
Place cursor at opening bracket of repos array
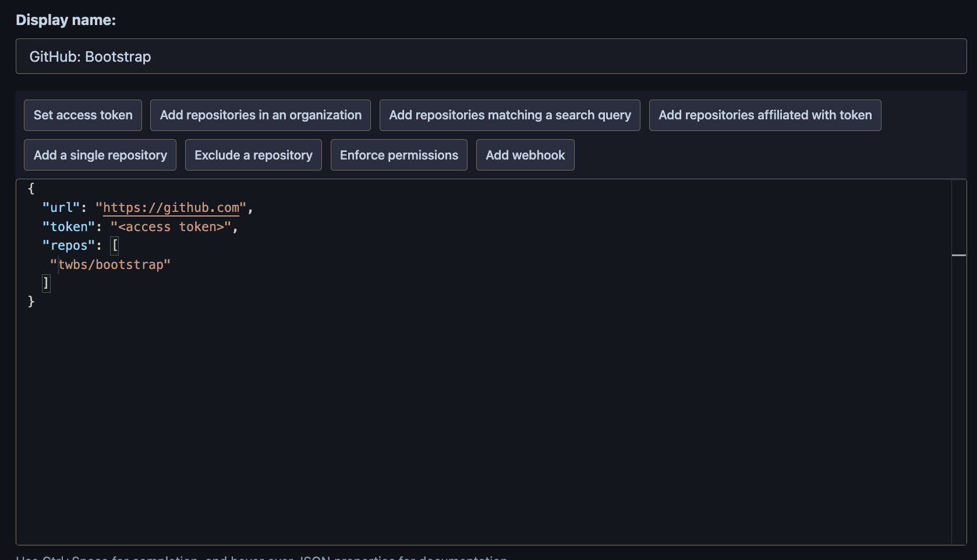pyautogui.click(x=115, y=246)
